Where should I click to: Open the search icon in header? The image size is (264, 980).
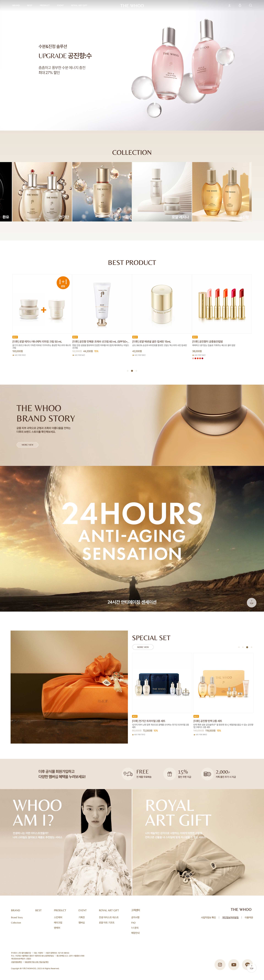tap(250, 5)
